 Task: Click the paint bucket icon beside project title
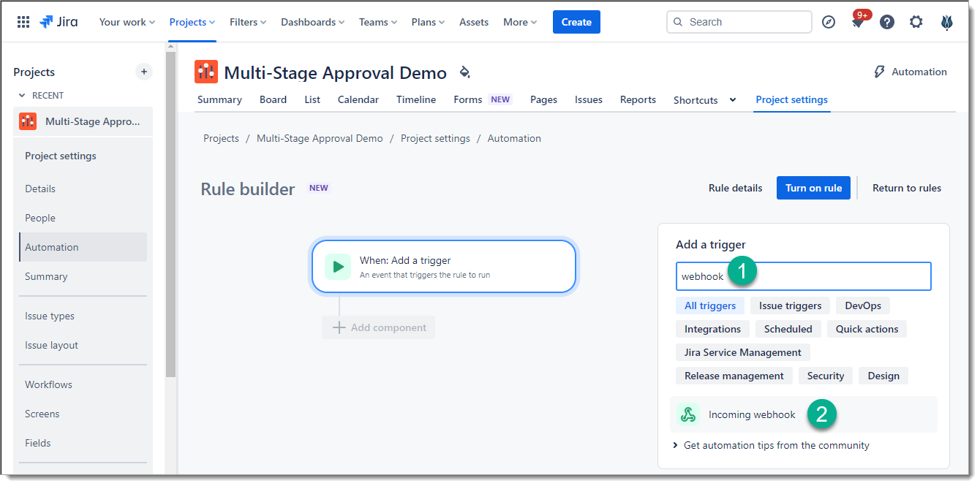coord(464,72)
